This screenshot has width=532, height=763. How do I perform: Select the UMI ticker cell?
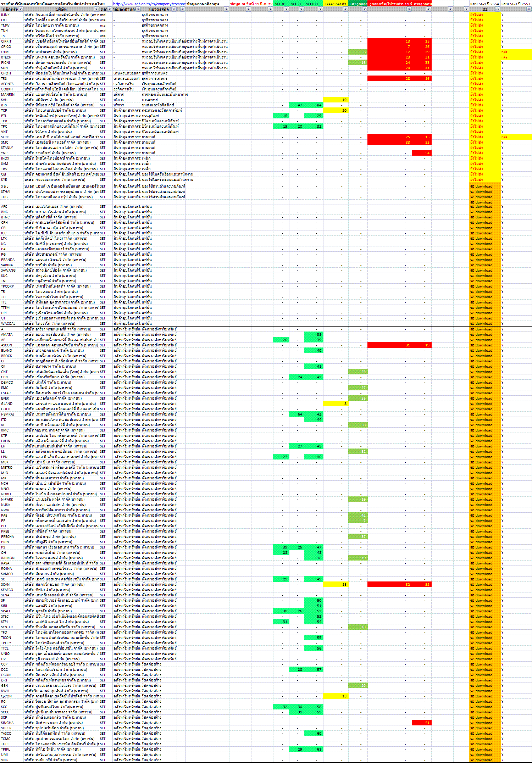point(12,755)
